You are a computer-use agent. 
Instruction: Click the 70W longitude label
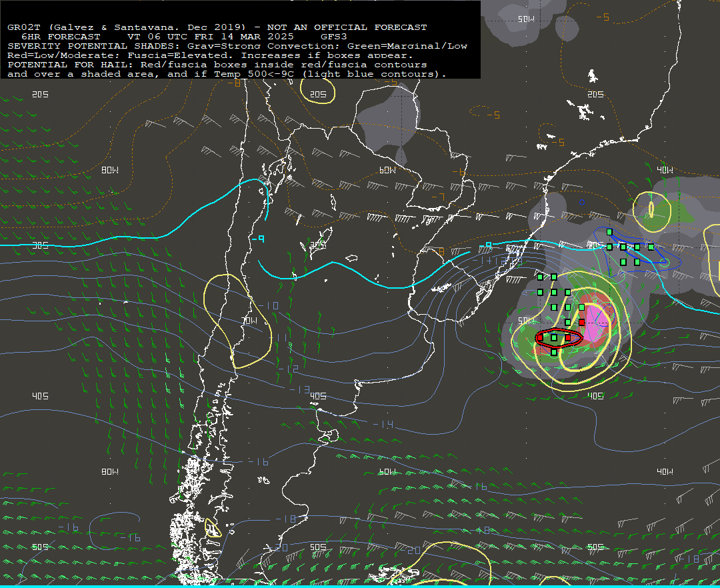(x=249, y=321)
